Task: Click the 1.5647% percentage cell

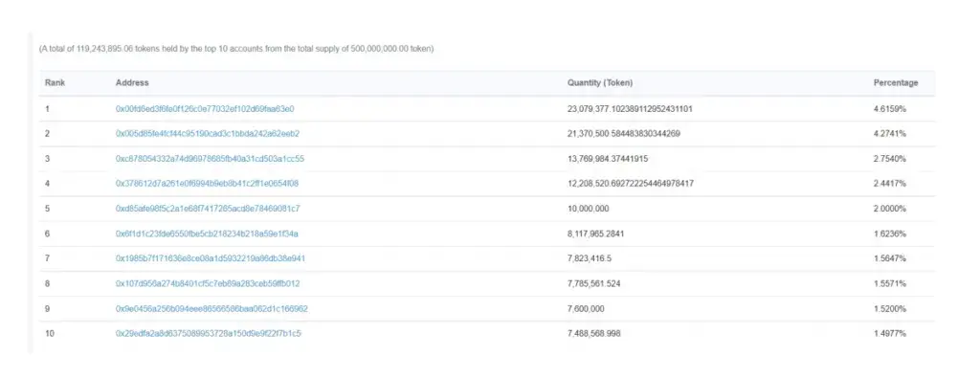Action: (890, 258)
